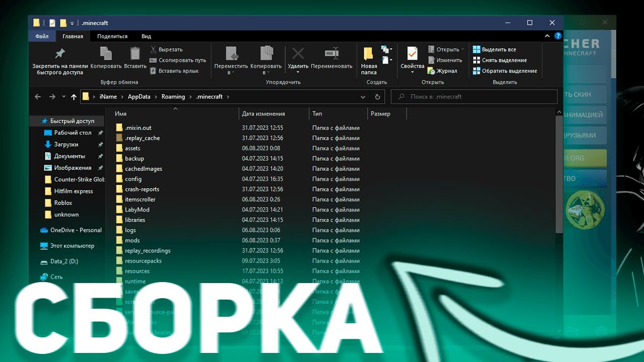Open Quick Access Toolbar customize arrow
This screenshot has height=362, width=644.
point(72,23)
